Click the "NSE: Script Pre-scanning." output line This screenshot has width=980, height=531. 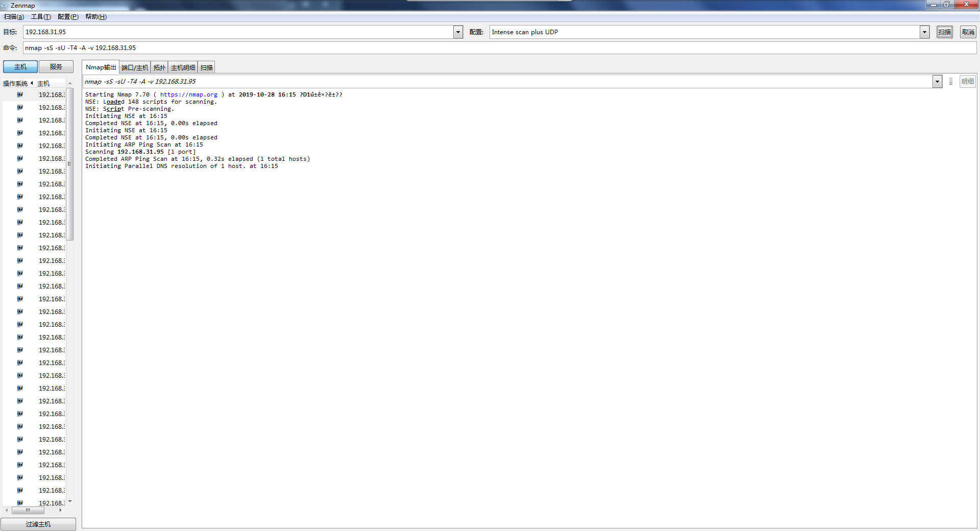click(x=130, y=109)
